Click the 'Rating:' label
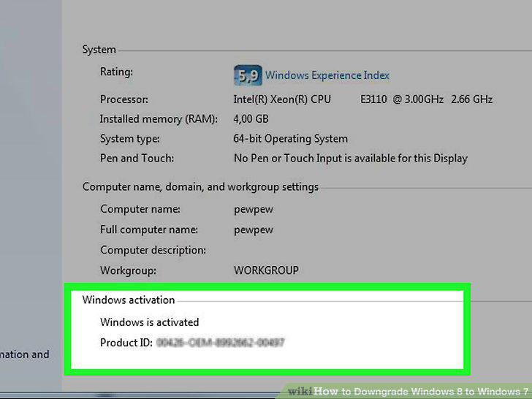 [x=116, y=72]
